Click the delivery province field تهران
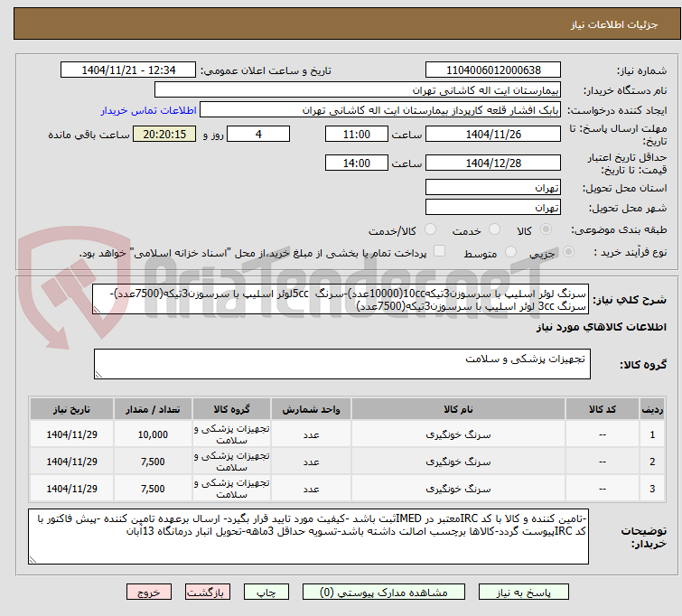The height and width of the screenshot is (616, 682). click(x=493, y=188)
